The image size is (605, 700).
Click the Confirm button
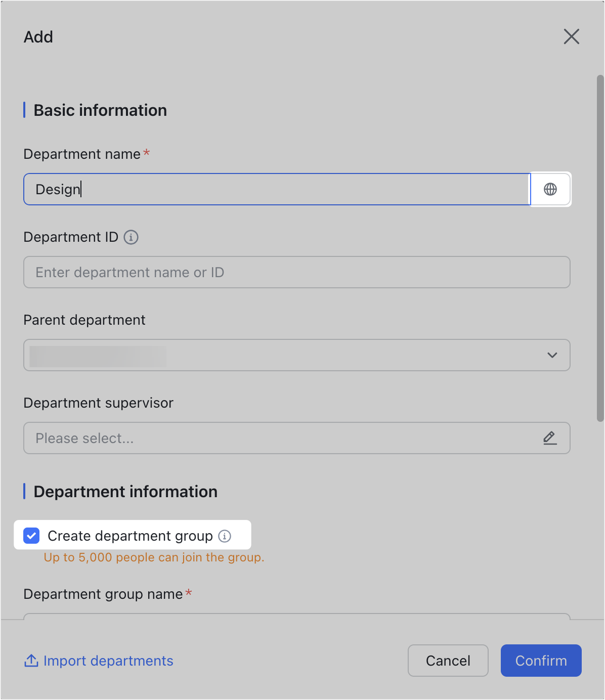pos(541,661)
